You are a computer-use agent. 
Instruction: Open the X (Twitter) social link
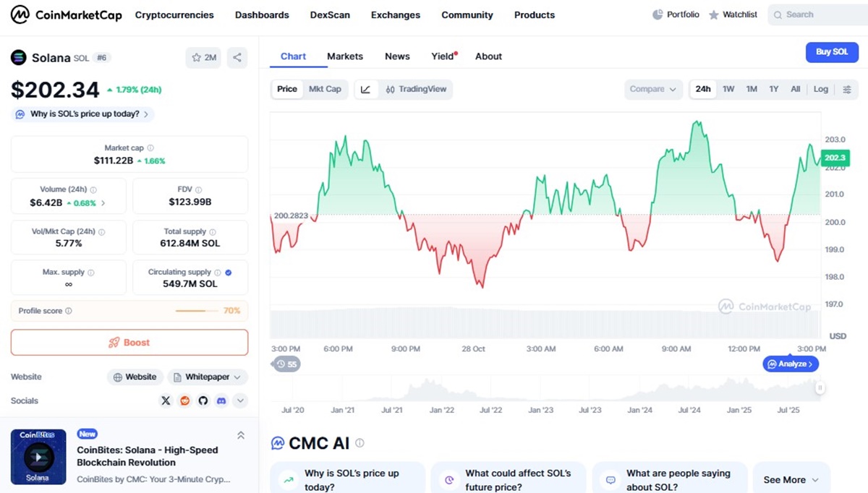[x=166, y=400]
